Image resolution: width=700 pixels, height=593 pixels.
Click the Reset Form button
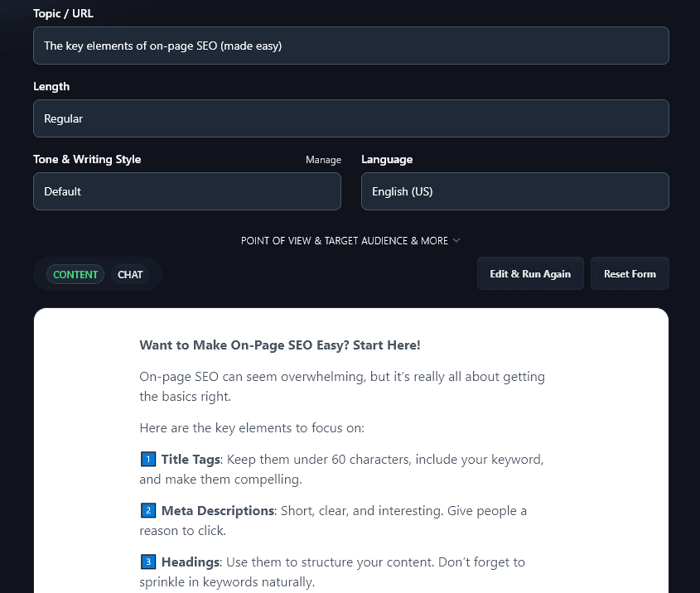pos(630,274)
